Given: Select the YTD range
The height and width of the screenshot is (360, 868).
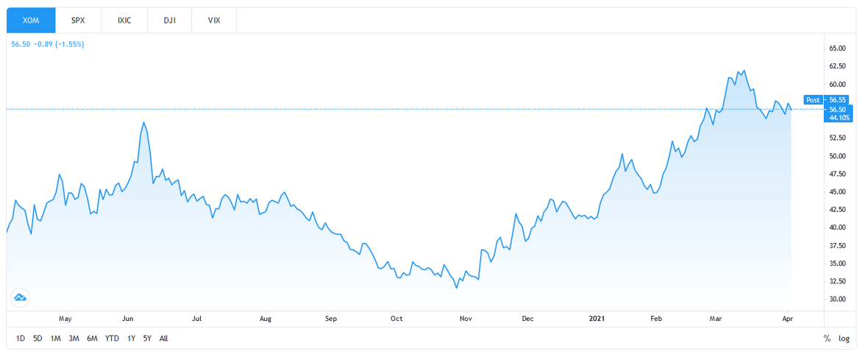Looking at the screenshot, I should point(113,339).
